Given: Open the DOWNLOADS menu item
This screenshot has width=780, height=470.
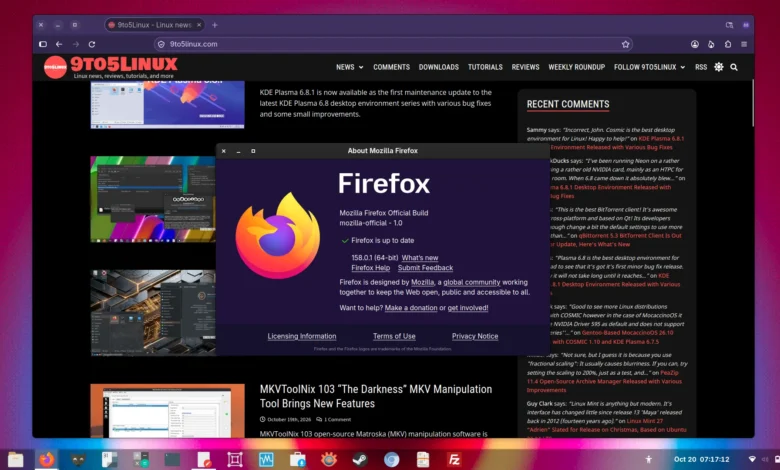Looking at the screenshot, I should (x=439, y=67).
